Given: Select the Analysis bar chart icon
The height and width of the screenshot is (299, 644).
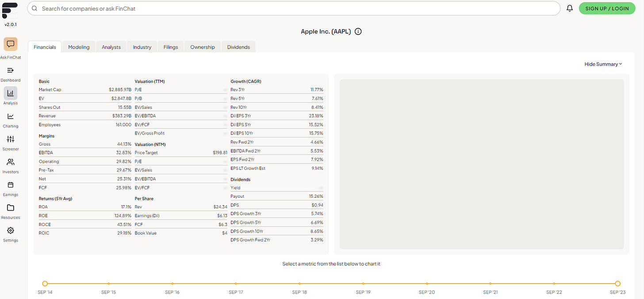Looking at the screenshot, I should pyautogui.click(x=11, y=93).
